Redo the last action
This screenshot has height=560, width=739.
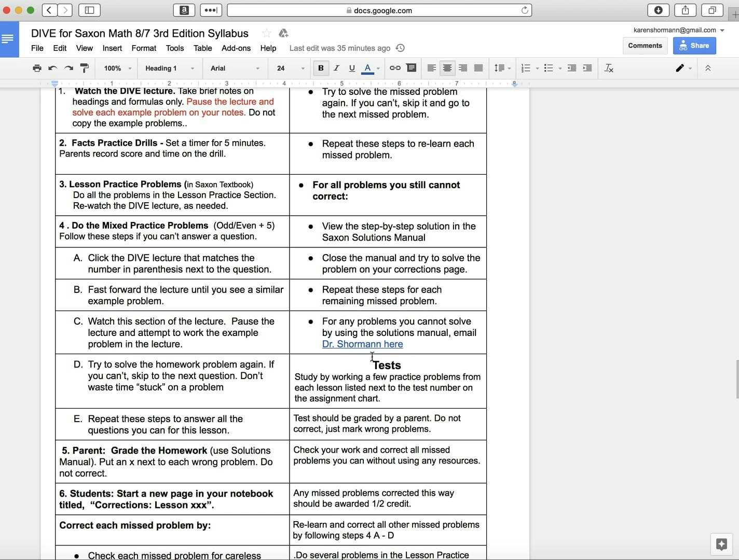click(69, 68)
